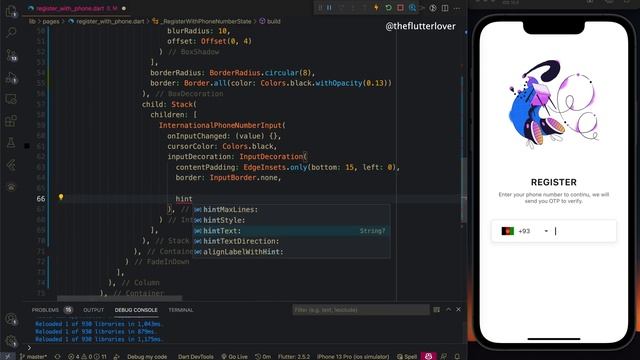Click the green hot restart icon
Image resolution: width=640 pixels, height=360 pixels.
(x=389, y=8)
